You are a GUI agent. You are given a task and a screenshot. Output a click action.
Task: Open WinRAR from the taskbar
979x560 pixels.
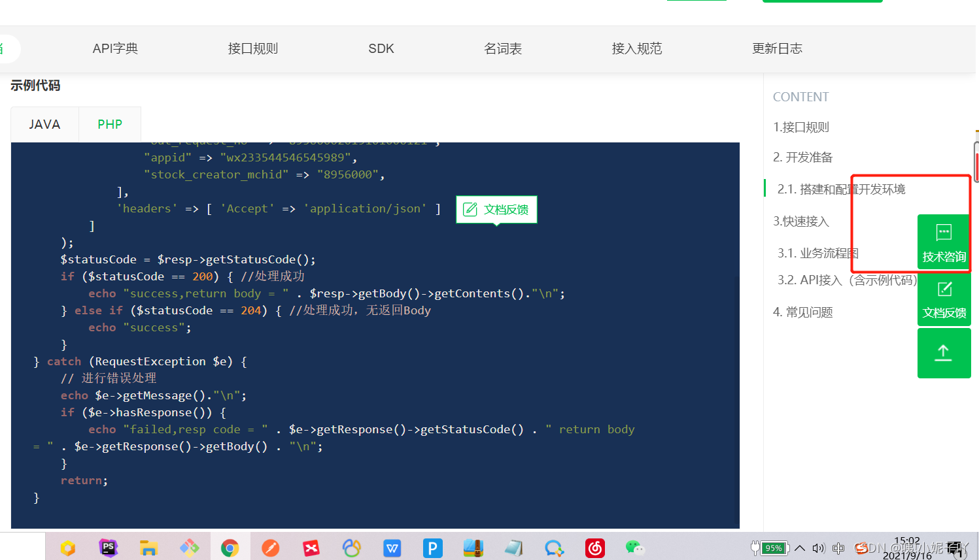tap(473, 548)
